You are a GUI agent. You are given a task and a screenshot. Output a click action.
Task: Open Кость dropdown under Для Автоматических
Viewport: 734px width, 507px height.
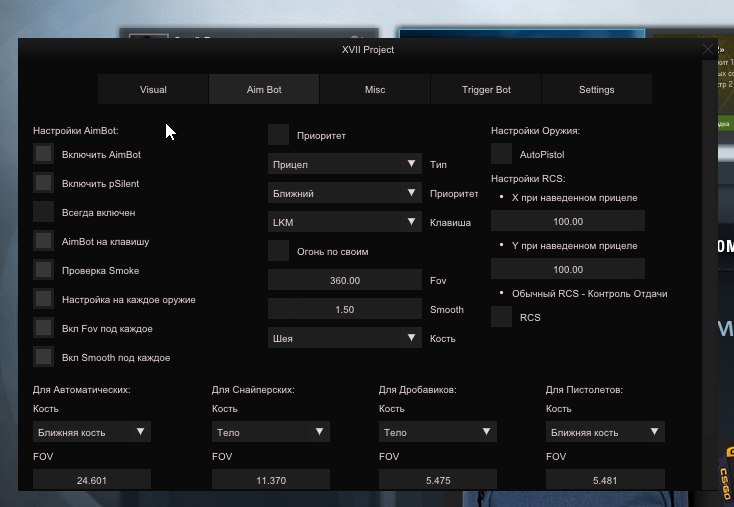[92, 432]
